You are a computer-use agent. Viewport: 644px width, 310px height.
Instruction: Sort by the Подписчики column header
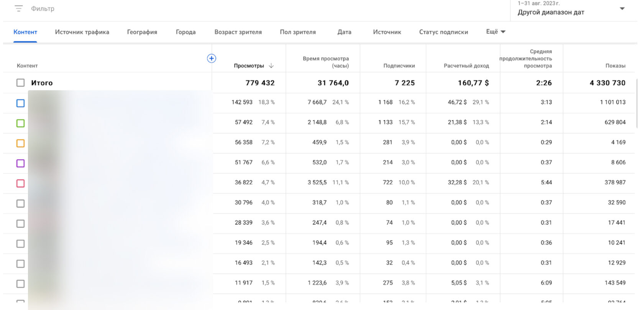coord(399,66)
